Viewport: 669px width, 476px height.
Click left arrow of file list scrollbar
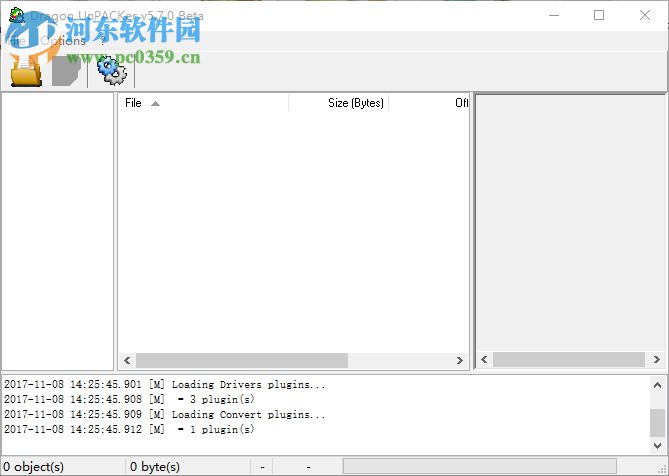click(x=127, y=360)
